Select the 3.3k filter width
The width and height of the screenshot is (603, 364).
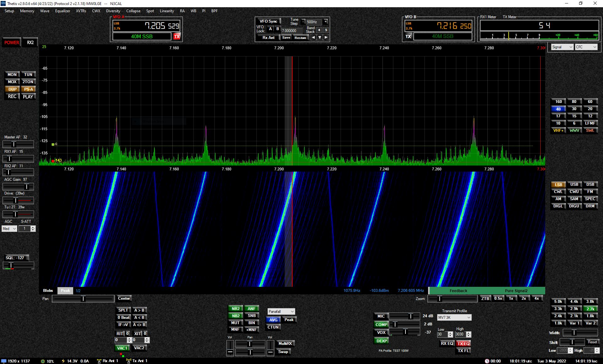[x=558, y=309]
